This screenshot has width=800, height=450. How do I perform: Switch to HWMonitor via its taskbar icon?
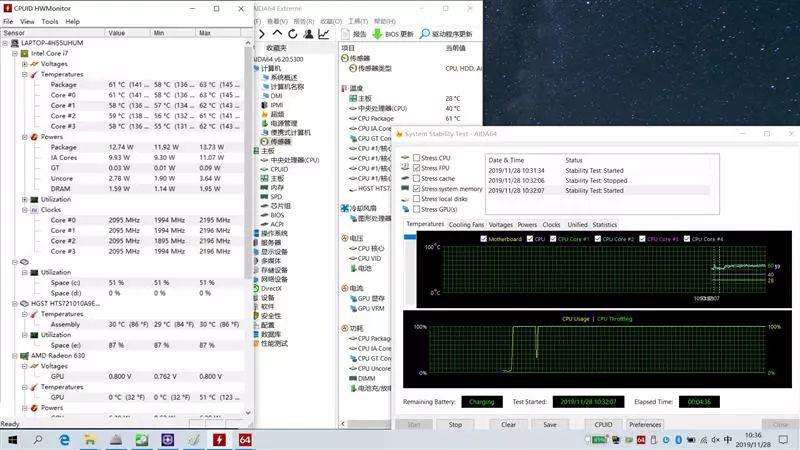point(219,440)
